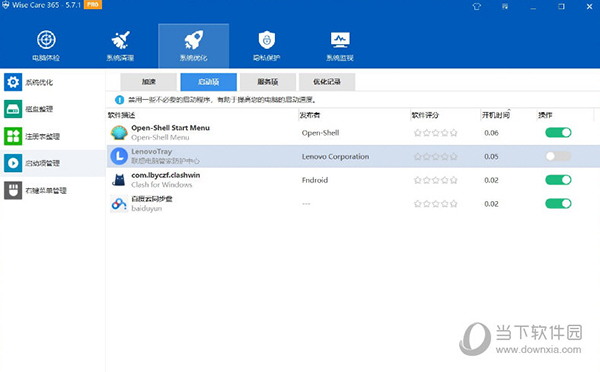Open the PC Checkup target icon

[46, 40]
